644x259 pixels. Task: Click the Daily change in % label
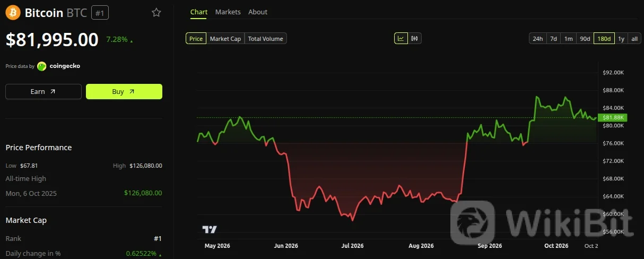pos(33,254)
